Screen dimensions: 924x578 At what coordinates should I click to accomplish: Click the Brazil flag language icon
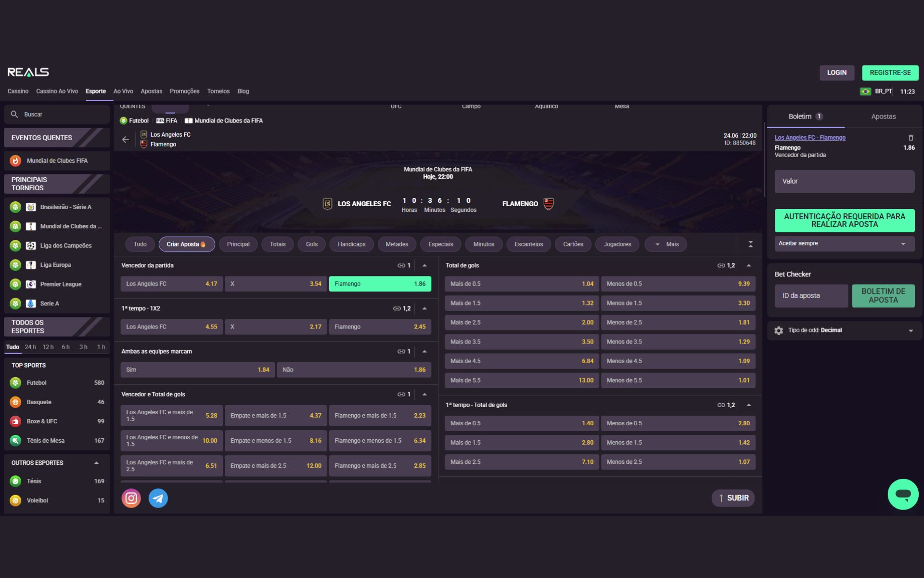pos(865,92)
